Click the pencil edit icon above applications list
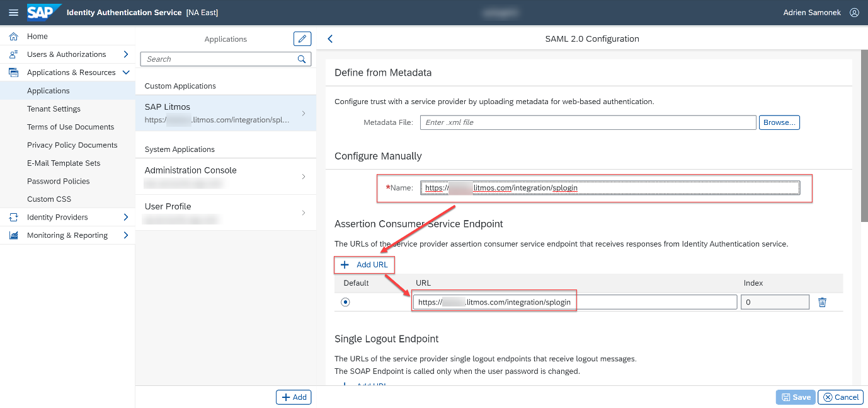 pos(302,39)
